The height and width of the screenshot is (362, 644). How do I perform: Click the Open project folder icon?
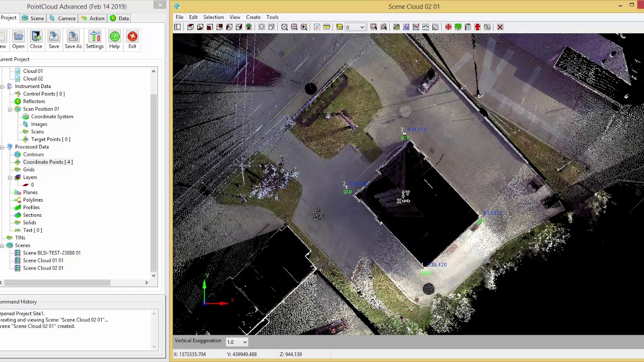[x=18, y=36]
